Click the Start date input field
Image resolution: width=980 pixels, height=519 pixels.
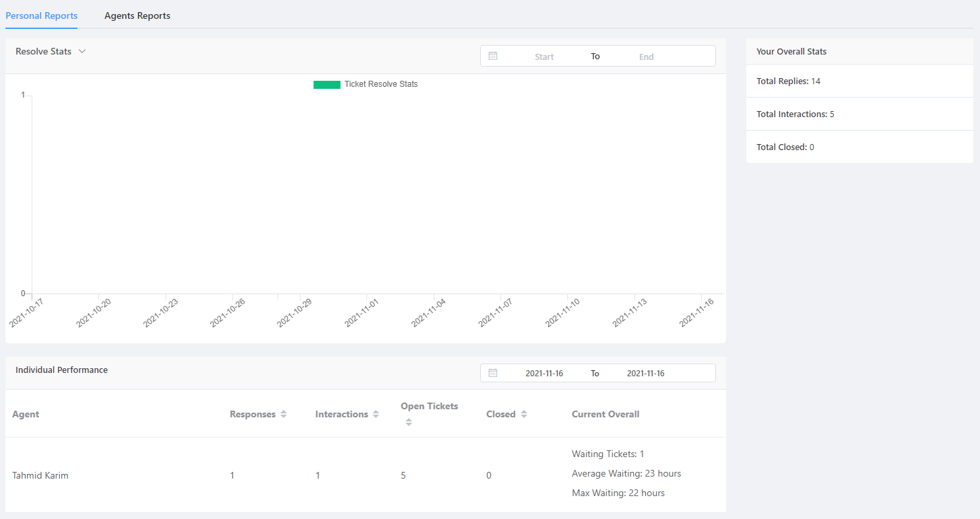click(544, 56)
